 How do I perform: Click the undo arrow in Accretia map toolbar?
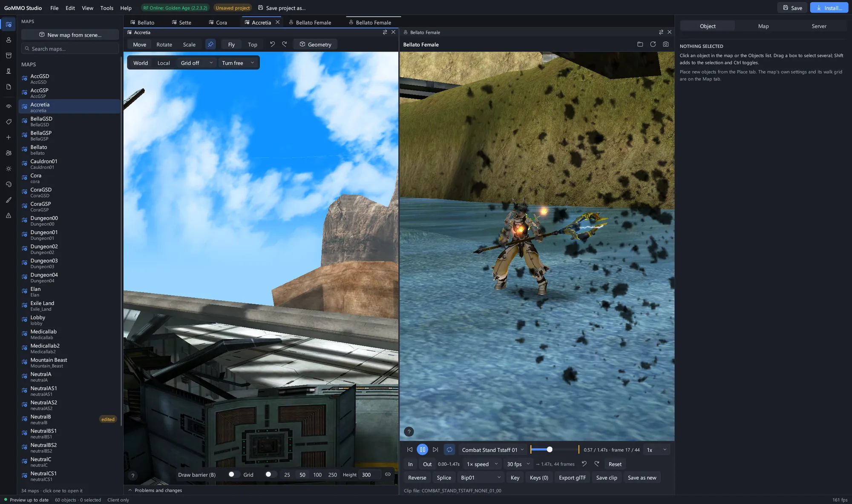click(272, 44)
